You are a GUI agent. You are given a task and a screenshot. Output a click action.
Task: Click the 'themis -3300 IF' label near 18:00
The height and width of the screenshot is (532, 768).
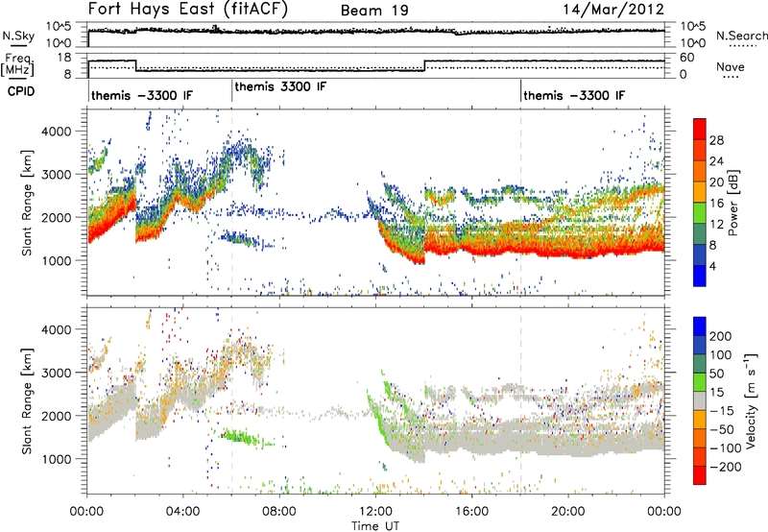pos(574,95)
